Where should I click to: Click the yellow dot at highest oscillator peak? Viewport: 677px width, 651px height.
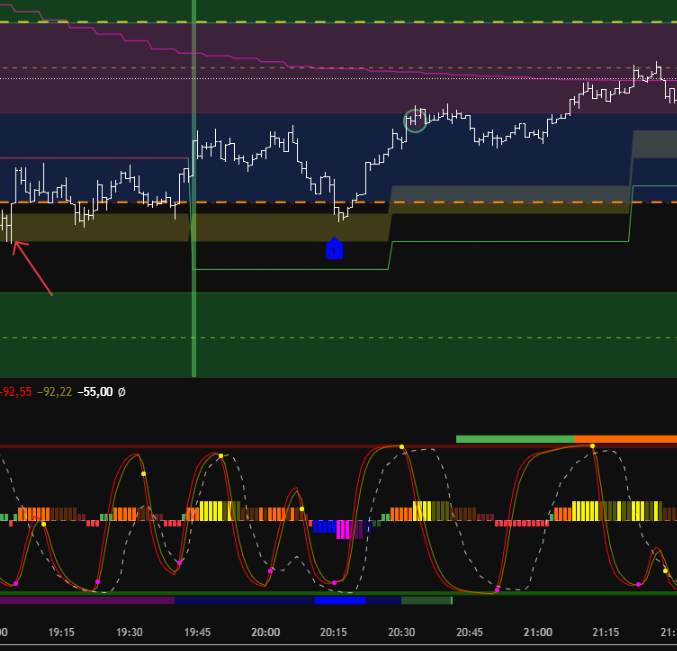point(401,447)
